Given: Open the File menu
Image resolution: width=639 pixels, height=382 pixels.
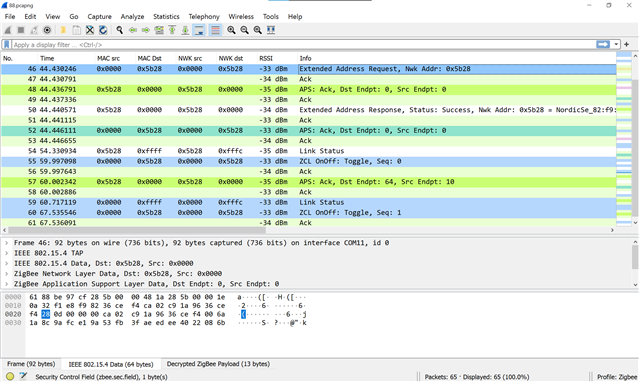Looking at the screenshot, I should 10,17.
